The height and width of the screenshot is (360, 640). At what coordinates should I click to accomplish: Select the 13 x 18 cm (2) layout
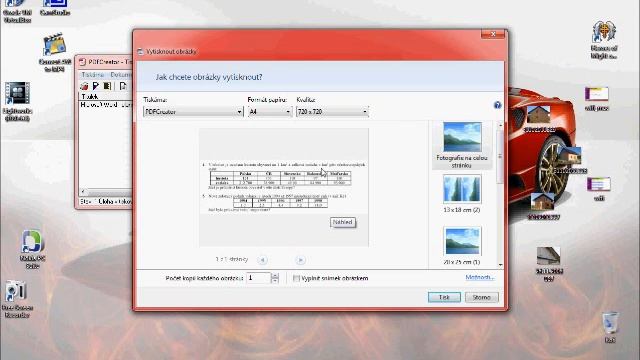coord(462,193)
